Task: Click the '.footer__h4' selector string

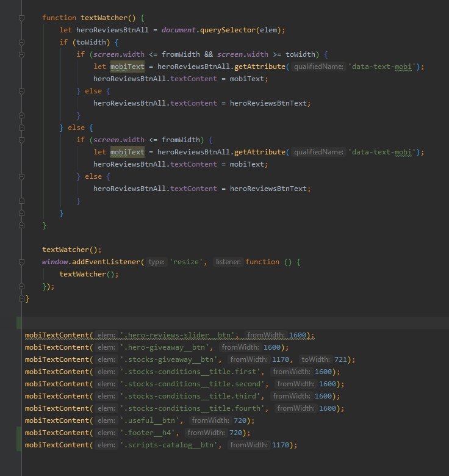Action: tap(148, 433)
